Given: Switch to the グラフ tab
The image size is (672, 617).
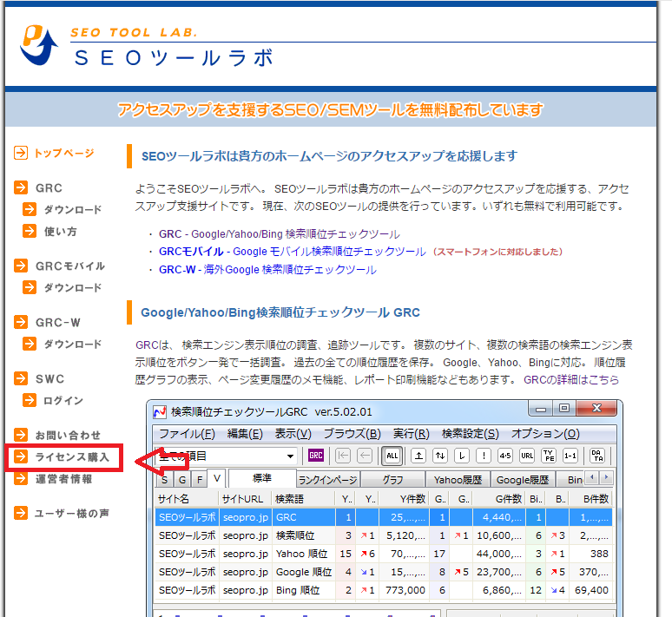Looking at the screenshot, I should [x=393, y=480].
